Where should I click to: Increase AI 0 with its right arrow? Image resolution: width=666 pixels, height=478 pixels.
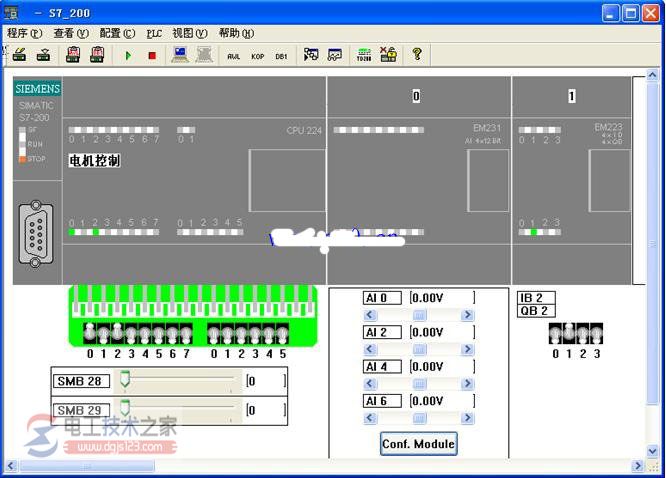[468, 315]
